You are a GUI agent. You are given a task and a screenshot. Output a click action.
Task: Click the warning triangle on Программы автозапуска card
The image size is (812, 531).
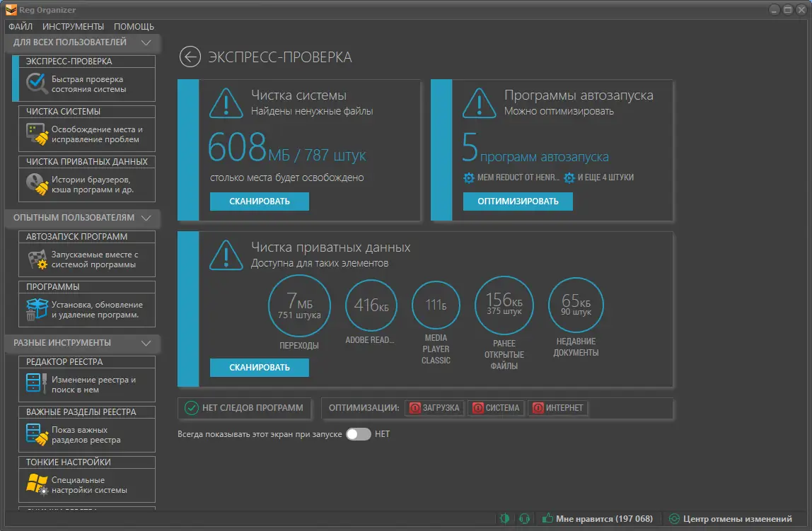(479, 103)
